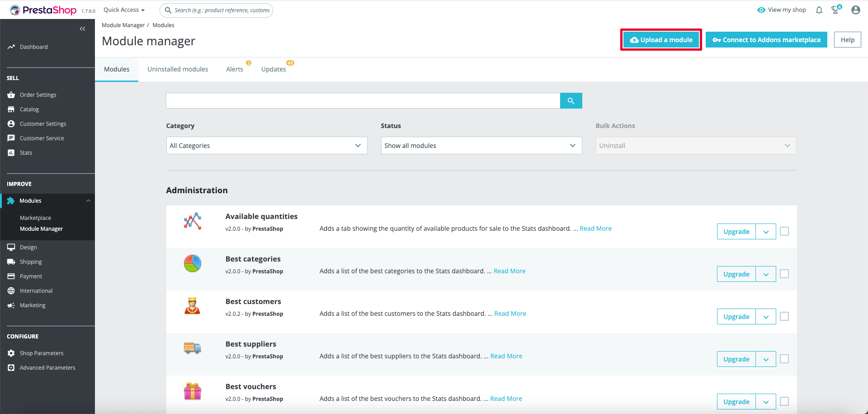Image resolution: width=868 pixels, height=414 pixels.
Task: Click the Catalog store icon
Action: click(11, 109)
